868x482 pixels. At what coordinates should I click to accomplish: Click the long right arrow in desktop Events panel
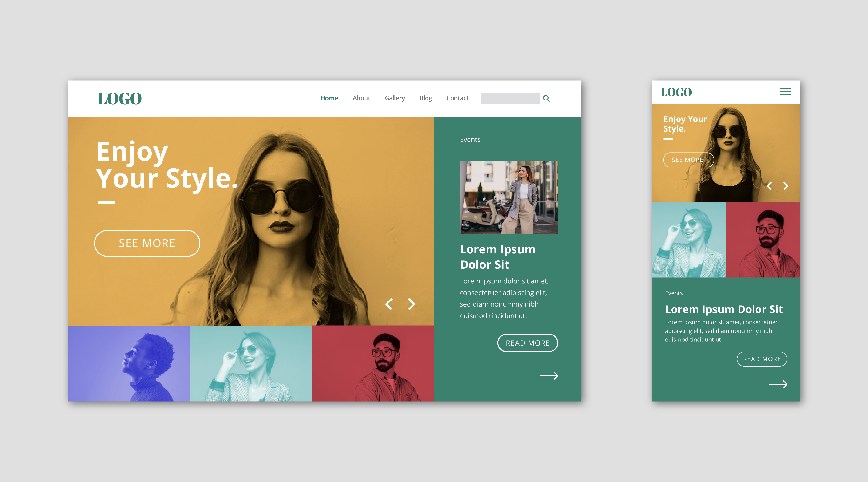[x=549, y=375]
